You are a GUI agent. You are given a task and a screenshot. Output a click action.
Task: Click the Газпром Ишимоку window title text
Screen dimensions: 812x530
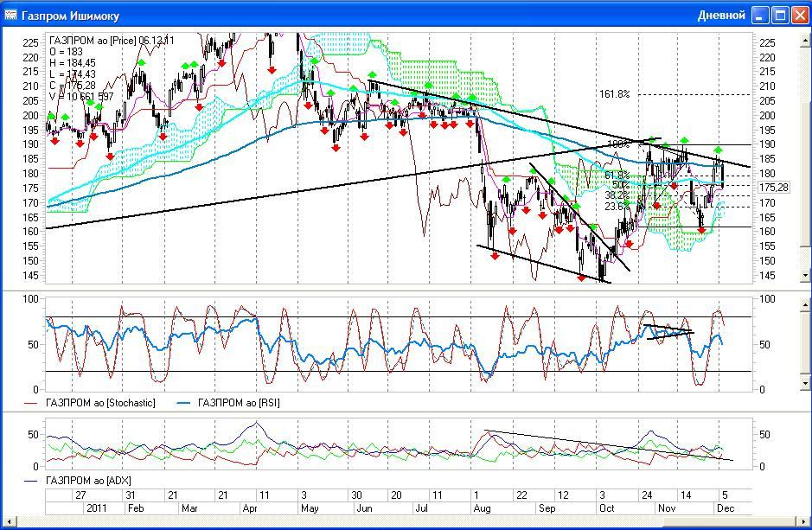70,16
